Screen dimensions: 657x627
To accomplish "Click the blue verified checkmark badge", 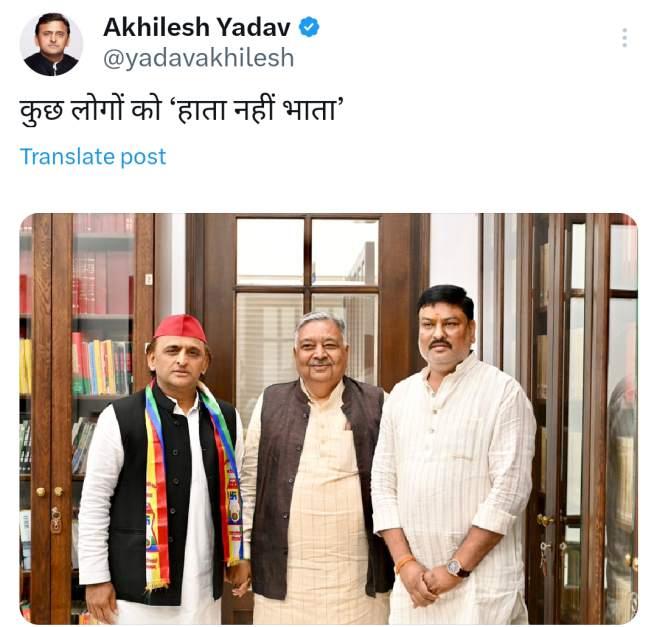I will point(309,27).
